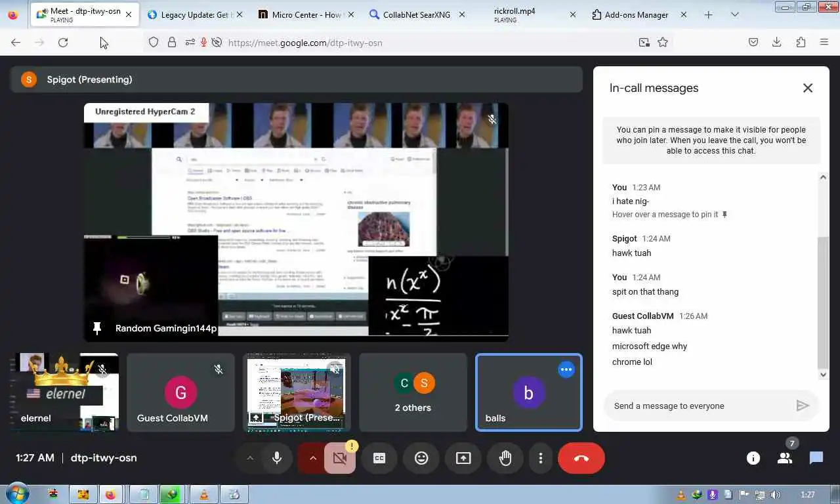Toggle the chat panel icon
Image resolution: width=840 pixels, height=504 pixels.
tap(816, 458)
